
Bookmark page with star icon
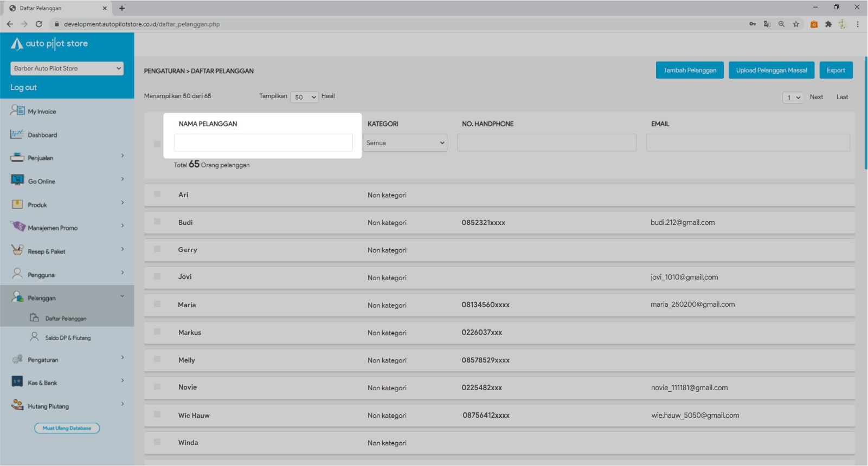point(796,24)
